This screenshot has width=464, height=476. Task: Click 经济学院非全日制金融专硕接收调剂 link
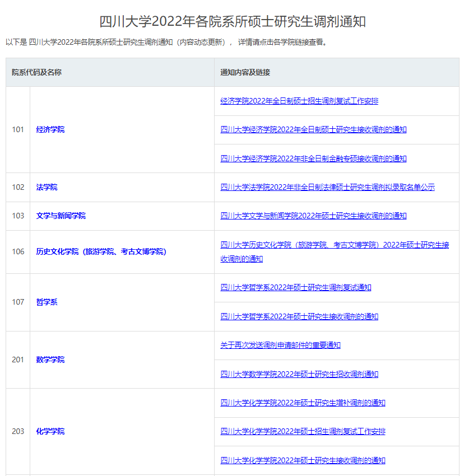click(313, 158)
